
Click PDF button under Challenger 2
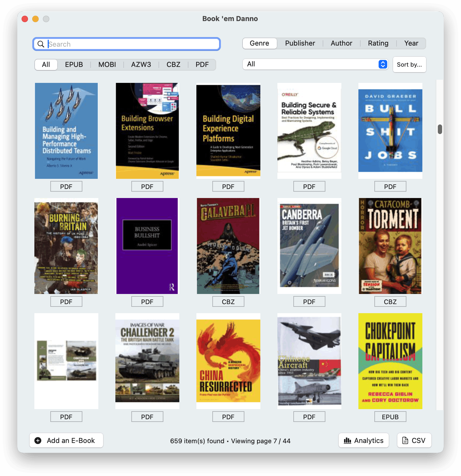coord(147,417)
